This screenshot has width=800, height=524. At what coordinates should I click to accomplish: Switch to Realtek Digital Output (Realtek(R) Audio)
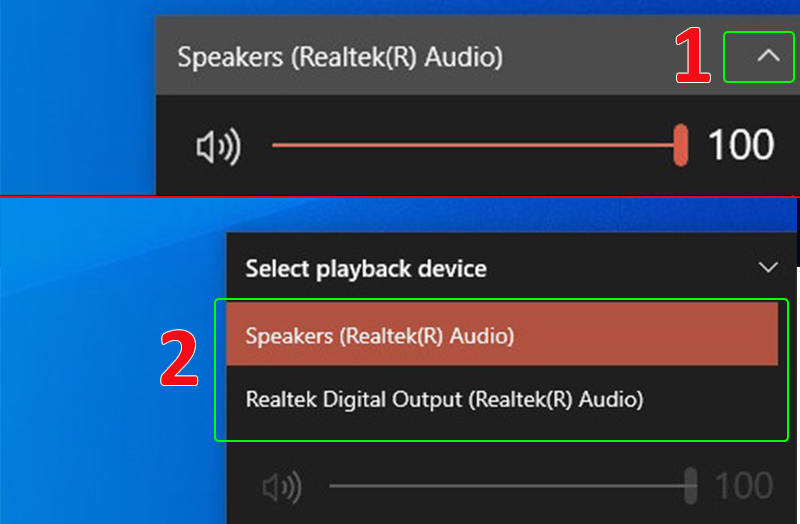click(444, 399)
